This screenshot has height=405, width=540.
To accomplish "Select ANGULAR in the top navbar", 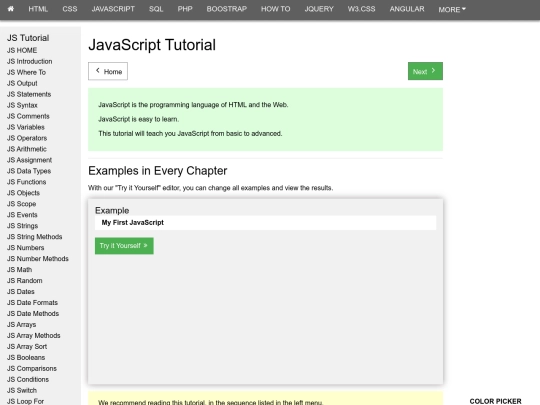I will click(407, 9).
